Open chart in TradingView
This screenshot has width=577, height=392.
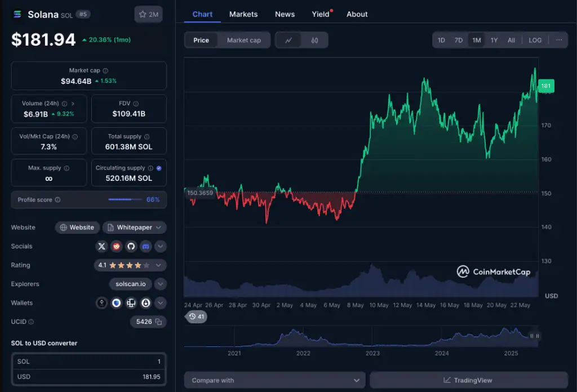469,380
